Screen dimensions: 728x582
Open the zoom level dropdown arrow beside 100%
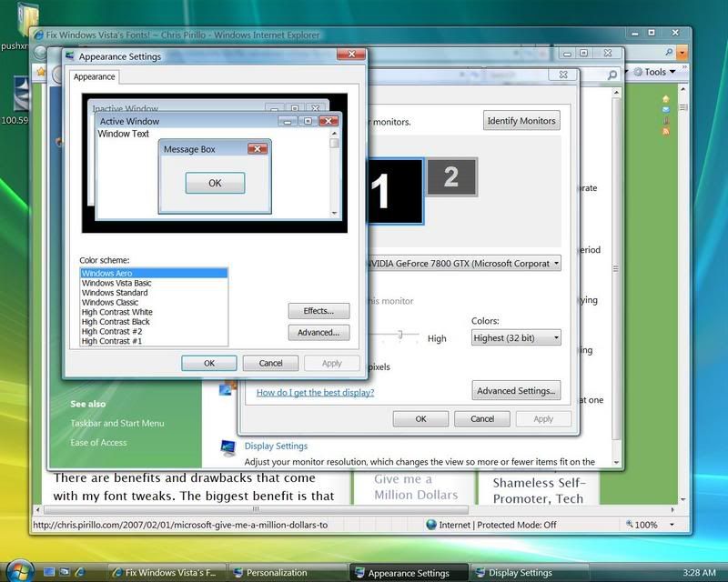(672, 525)
